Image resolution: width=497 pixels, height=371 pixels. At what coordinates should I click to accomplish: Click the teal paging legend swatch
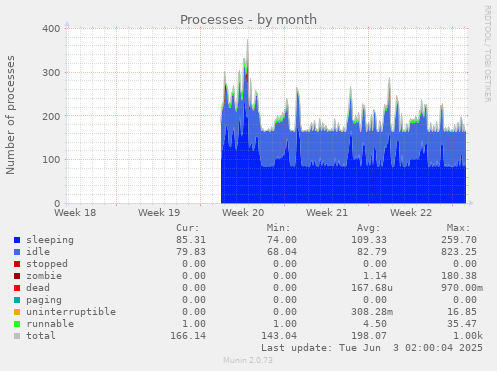(17, 300)
